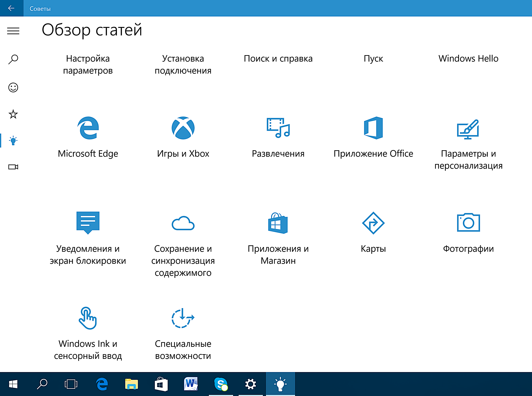Switch to Word on the taskbar
Screen dimensions: 532x396
tap(191, 384)
